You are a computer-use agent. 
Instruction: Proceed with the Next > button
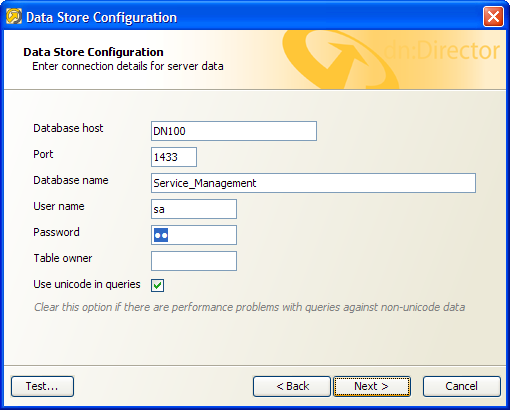[372, 386]
